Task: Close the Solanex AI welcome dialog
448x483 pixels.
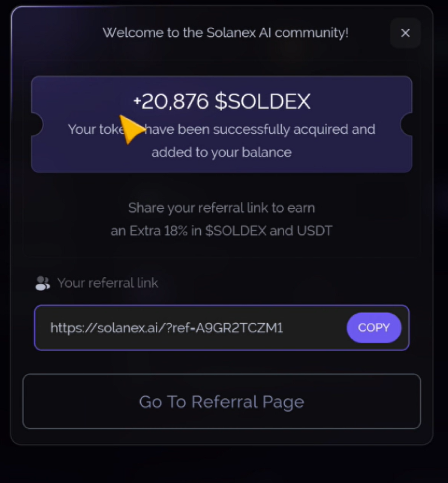Action: (x=405, y=33)
